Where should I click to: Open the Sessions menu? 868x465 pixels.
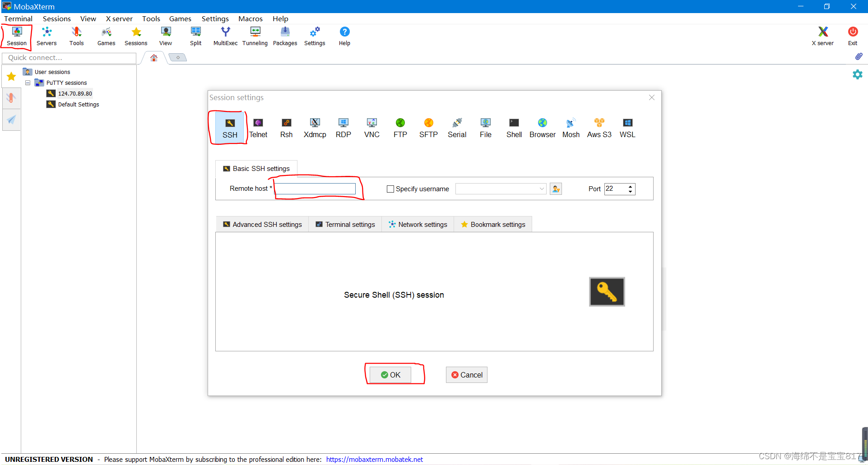[57, 18]
